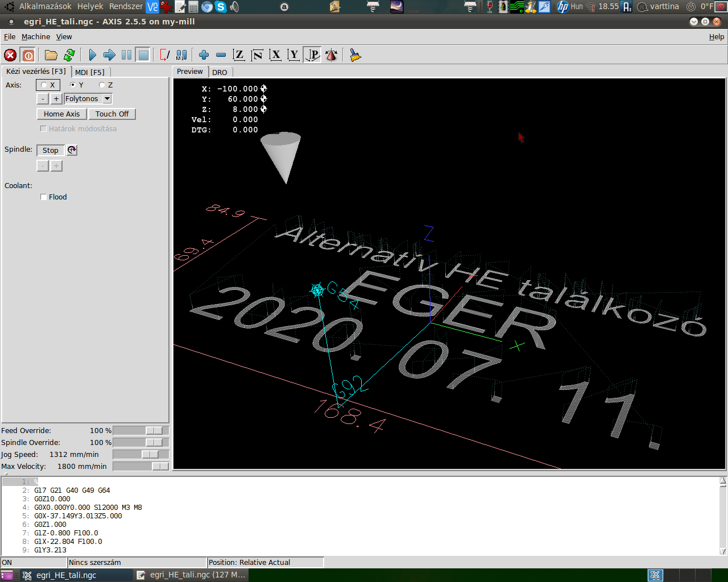Select the Kézi vezérlés [F3] tab
Viewport: 728px width, 582px height.
coord(36,72)
